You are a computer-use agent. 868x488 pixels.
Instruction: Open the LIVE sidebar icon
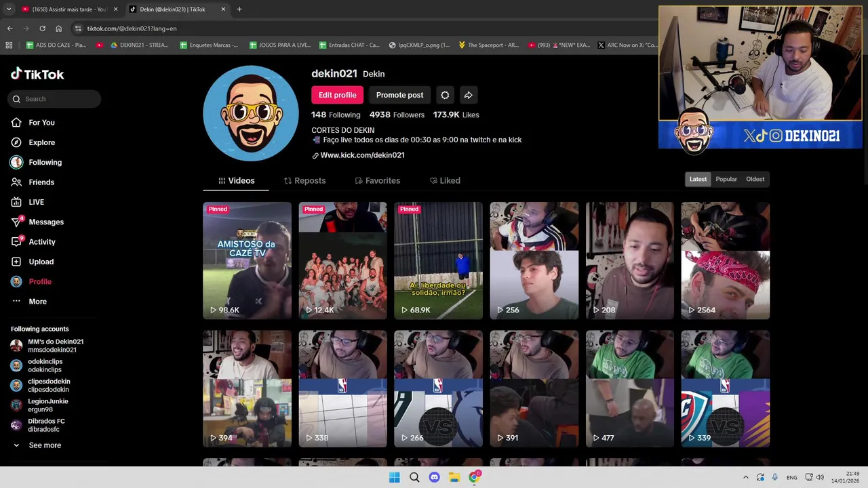click(x=16, y=202)
